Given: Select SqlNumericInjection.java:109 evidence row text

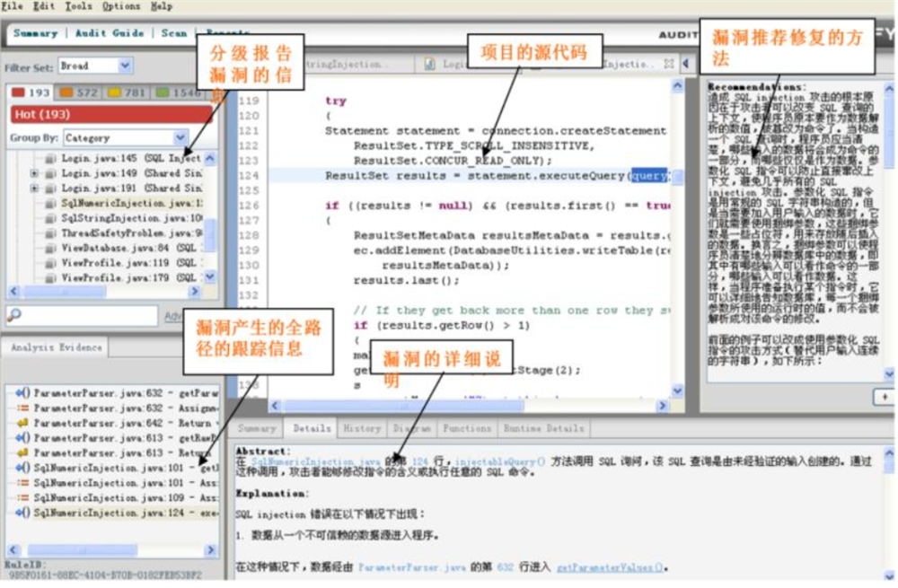Looking at the screenshot, I should point(126,498).
